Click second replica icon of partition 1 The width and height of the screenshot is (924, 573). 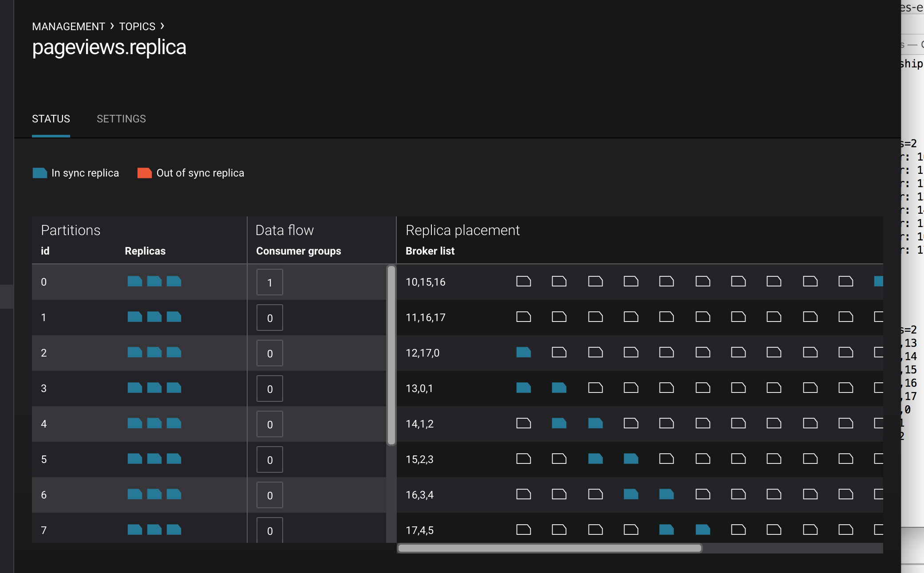(x=154, y=317)
